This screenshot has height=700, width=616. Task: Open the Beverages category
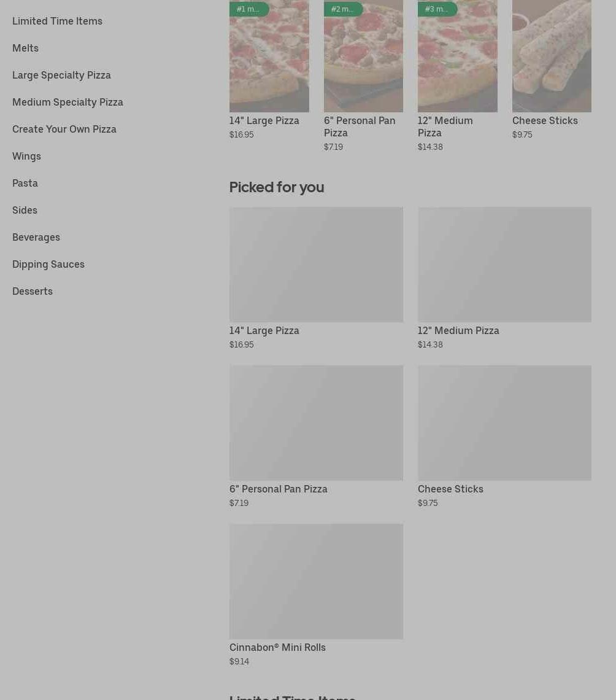tap(36, 237)
